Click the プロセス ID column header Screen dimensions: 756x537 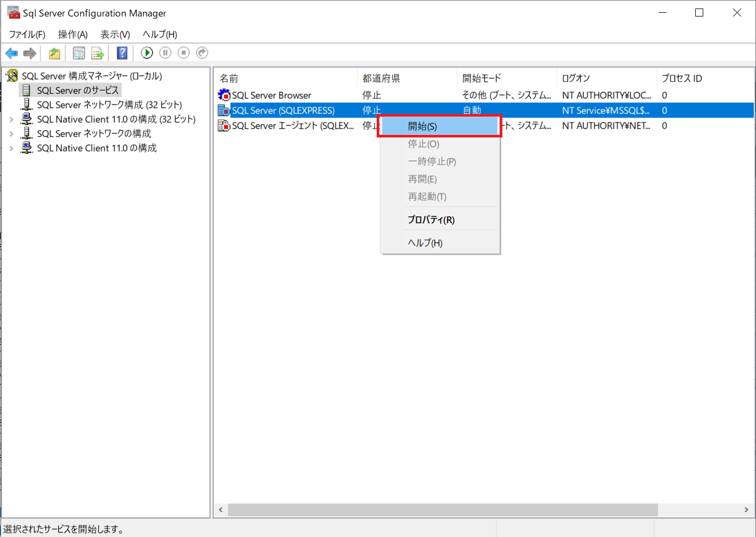tap(705, 78)
